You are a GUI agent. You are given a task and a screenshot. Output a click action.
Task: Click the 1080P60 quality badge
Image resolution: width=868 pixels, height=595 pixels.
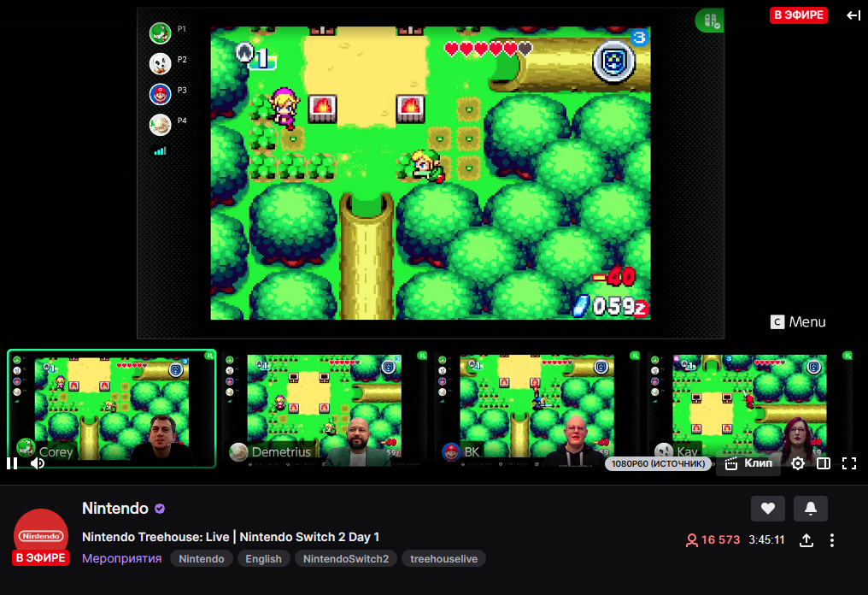(x=658, y=463)
